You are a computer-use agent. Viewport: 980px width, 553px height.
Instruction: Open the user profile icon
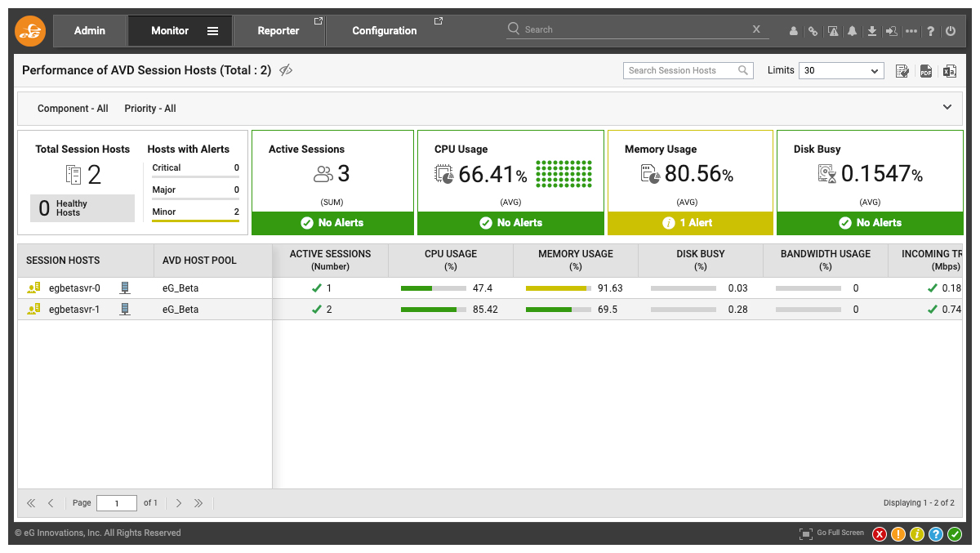pyautogui.click(x=794, y=31)
